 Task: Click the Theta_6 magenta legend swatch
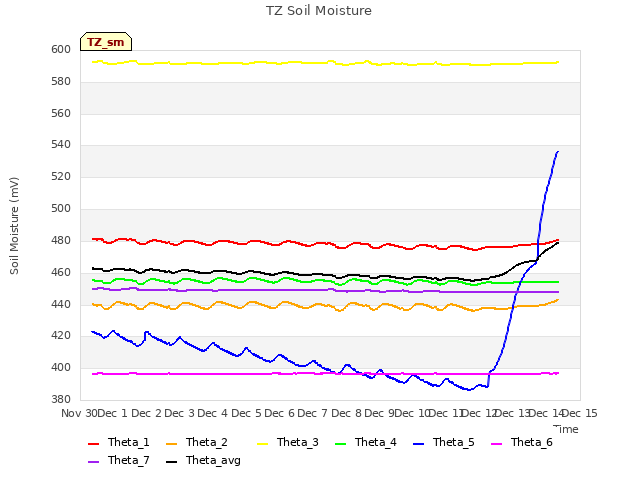coord(496,444)
